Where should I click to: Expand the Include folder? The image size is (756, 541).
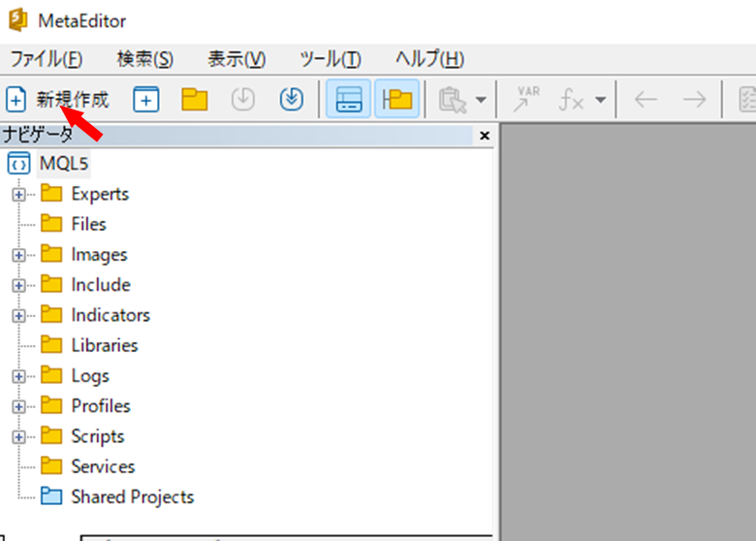pos(18,285)
